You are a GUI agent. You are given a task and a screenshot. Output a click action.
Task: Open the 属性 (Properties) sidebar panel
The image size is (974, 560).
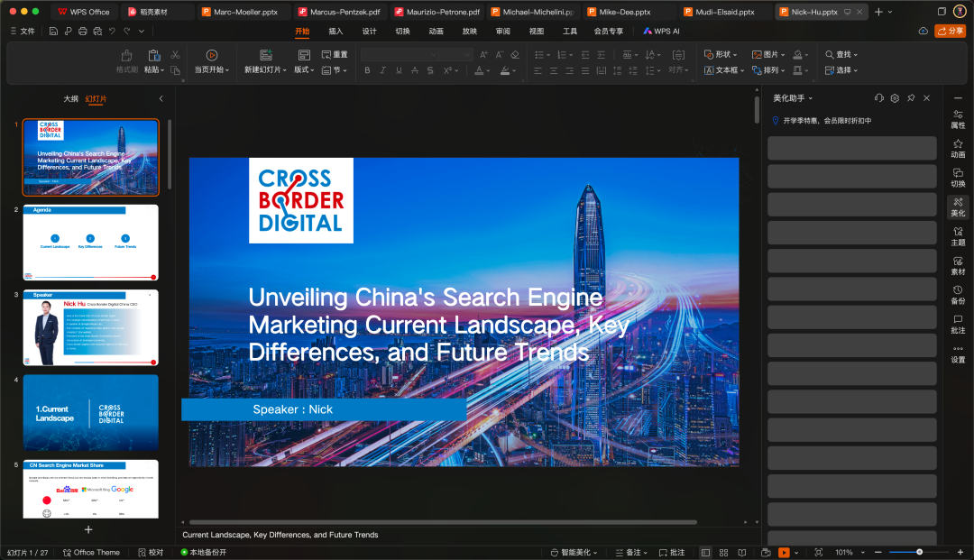pos(958,119)
